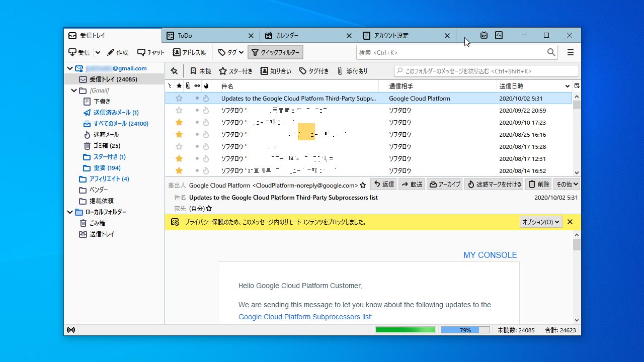Toggle star on 2020/09/22 20:59 message
Image resolution: width=644 pixels, height=362 pixels.
point(179,111)
